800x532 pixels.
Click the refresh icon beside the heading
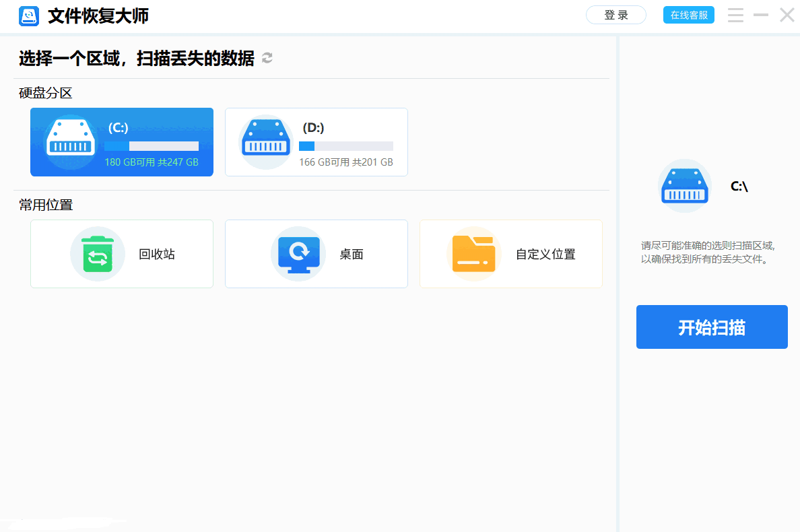266,59
